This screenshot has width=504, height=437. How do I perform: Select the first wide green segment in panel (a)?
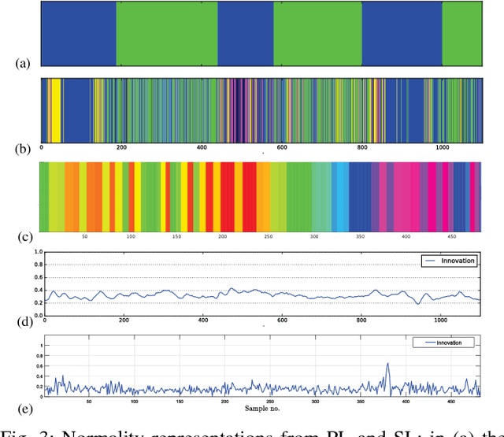166,34
